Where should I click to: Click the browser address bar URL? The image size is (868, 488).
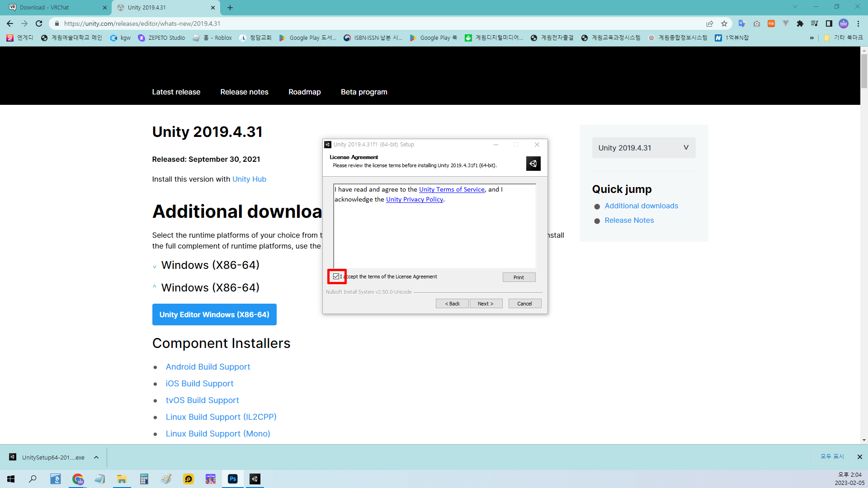[142, 23]
